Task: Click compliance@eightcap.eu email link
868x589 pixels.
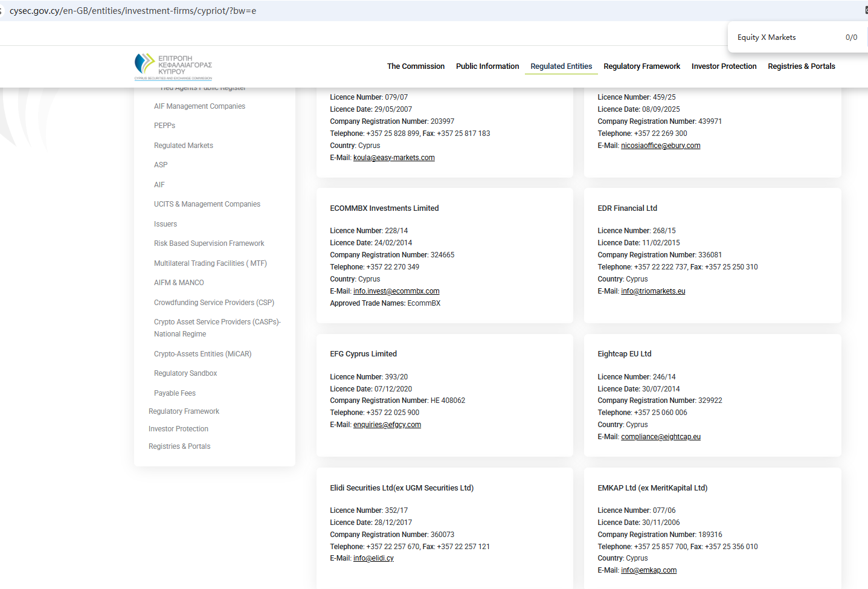Action: (661, 437)
